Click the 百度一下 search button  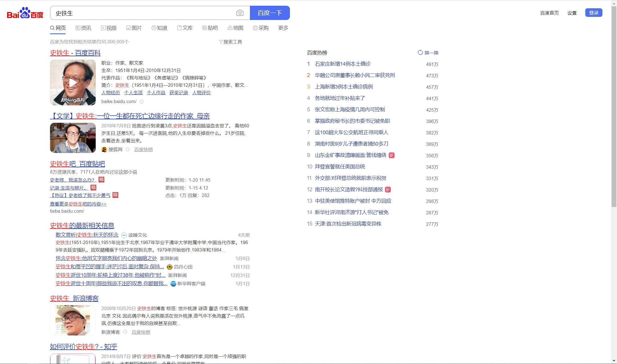tap(269, 13)
